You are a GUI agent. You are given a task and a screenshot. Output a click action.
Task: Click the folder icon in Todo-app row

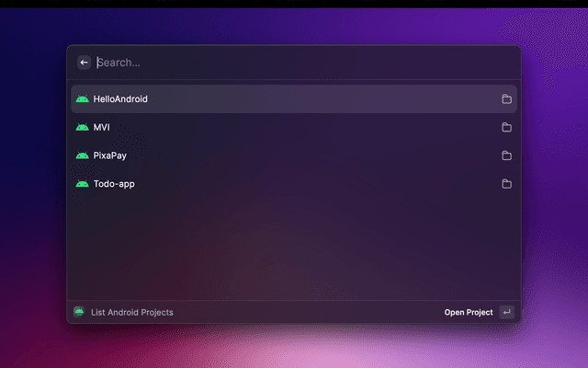(506, 184)
